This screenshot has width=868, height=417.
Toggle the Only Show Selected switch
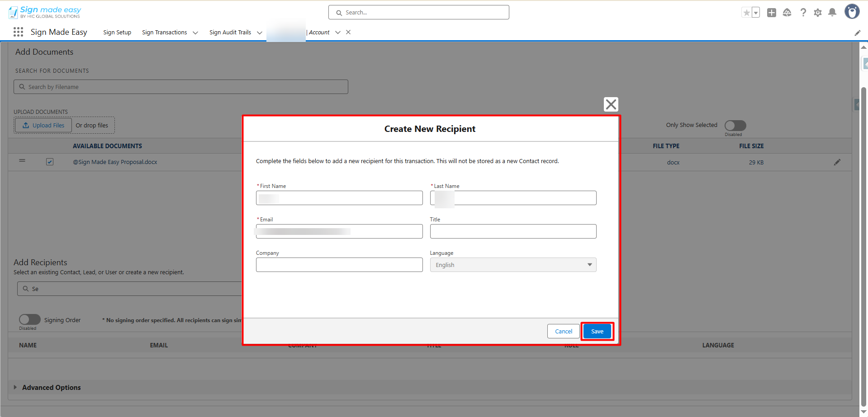[735, 125]
